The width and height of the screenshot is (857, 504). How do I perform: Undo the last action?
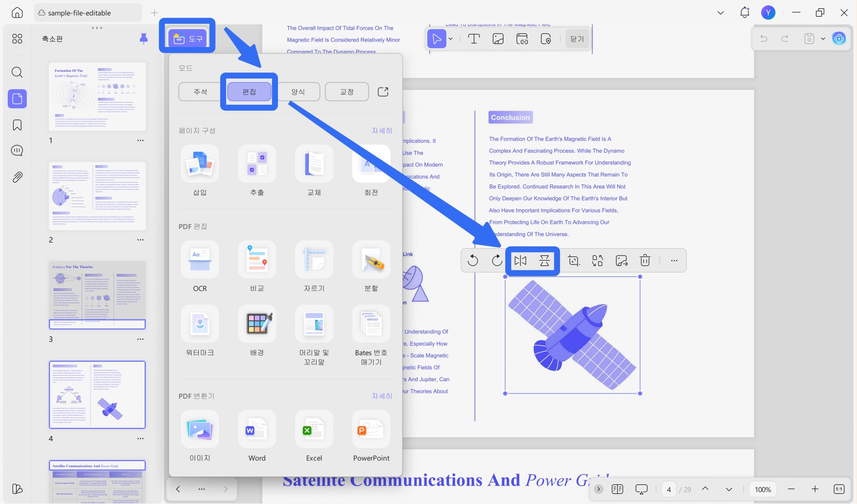764,38
